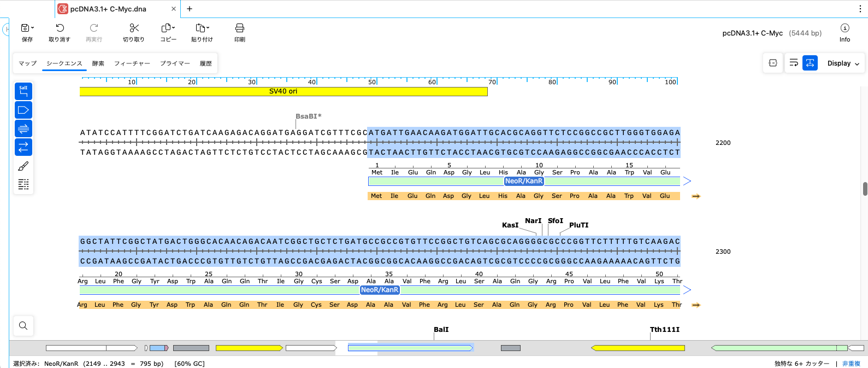
Task: Select the paintbrush color tool in sidebar
Action: tap(23, 166)
